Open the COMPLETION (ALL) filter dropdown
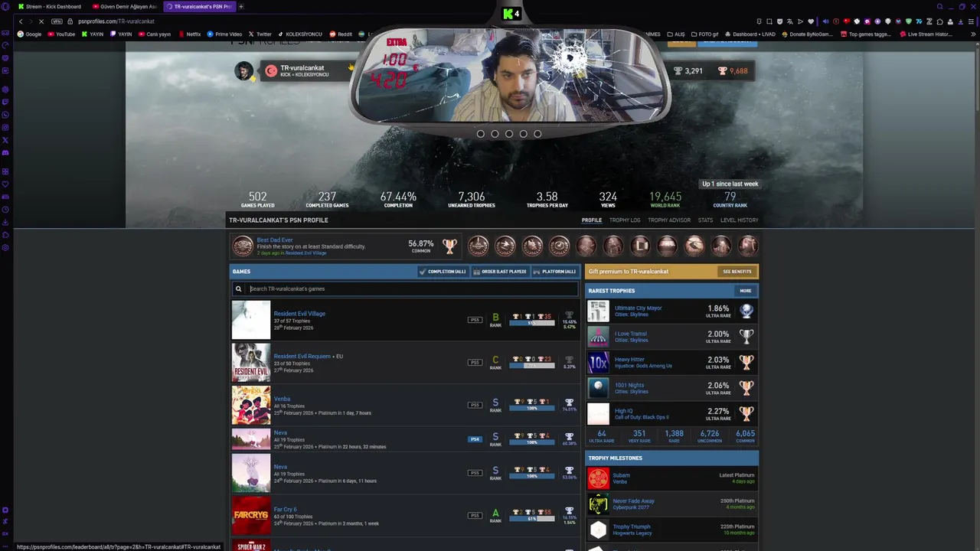 pyautogui.click(x=443, y=272)
